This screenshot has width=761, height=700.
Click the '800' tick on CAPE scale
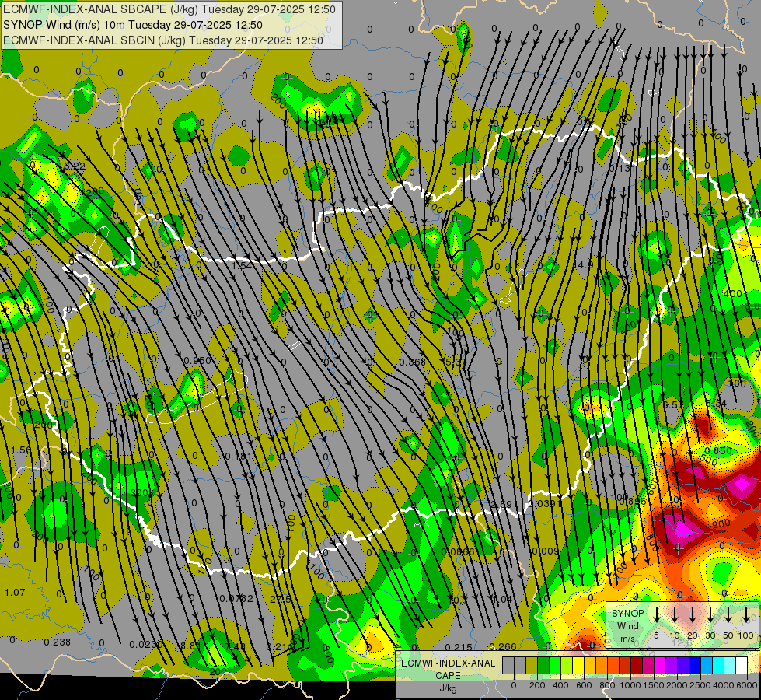(607, 685)
